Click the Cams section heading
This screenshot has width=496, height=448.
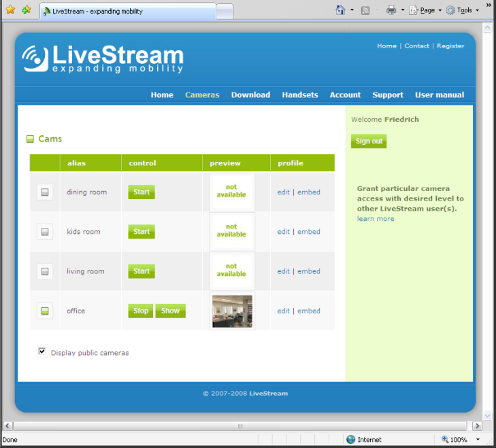coord(50,139)
